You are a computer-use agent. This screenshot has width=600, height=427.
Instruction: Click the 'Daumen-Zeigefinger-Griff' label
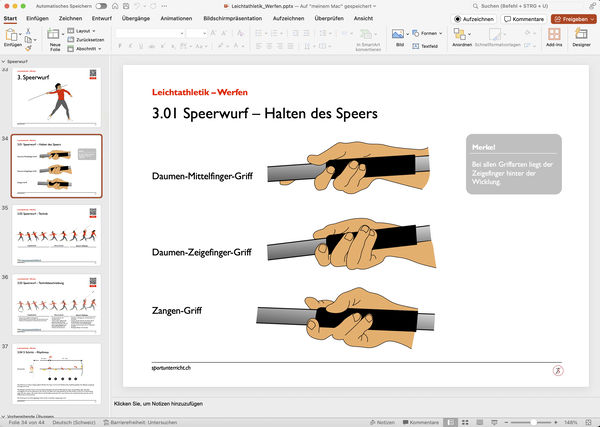tap(202, 252)
